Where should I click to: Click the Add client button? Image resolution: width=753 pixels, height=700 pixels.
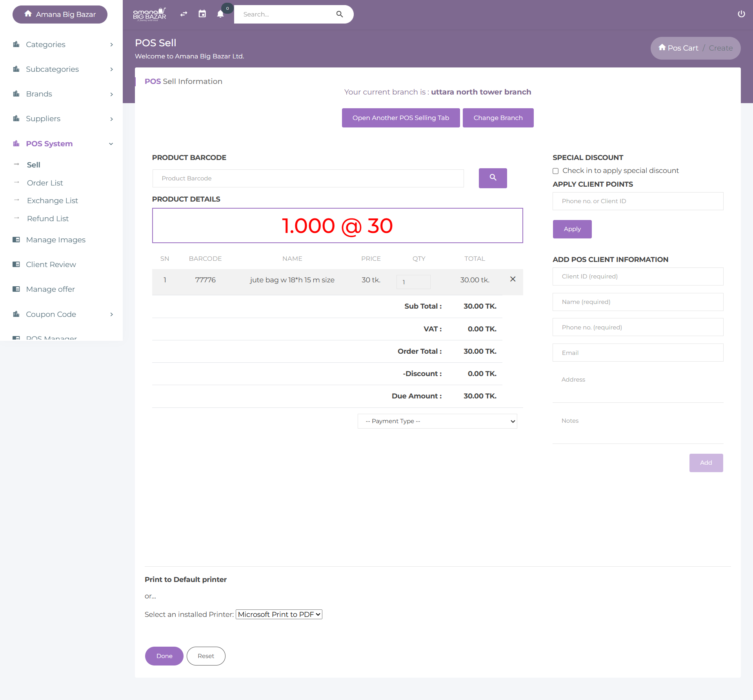click(706, 463)
